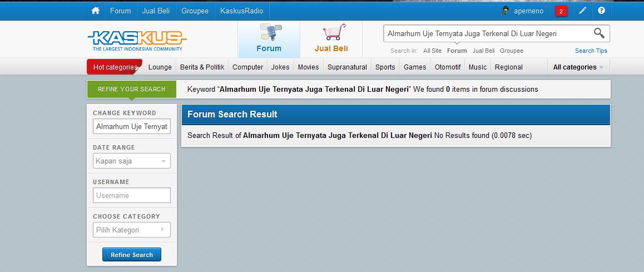
Task: Open the Otomotif category
Action: pyautogui.click(x=448, y=67)
